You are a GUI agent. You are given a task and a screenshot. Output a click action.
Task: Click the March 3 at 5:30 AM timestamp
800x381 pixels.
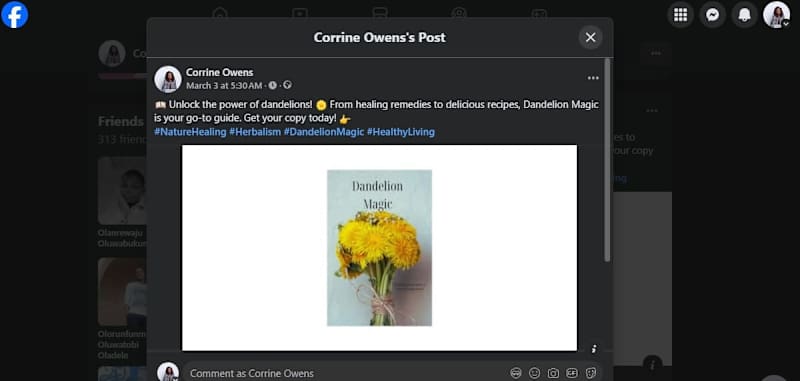point(224,86)
